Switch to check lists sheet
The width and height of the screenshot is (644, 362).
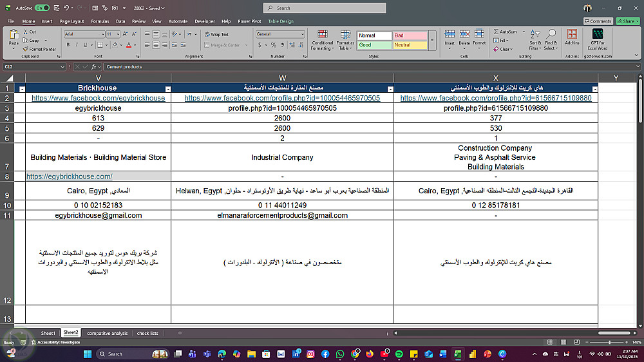[147, 333]
